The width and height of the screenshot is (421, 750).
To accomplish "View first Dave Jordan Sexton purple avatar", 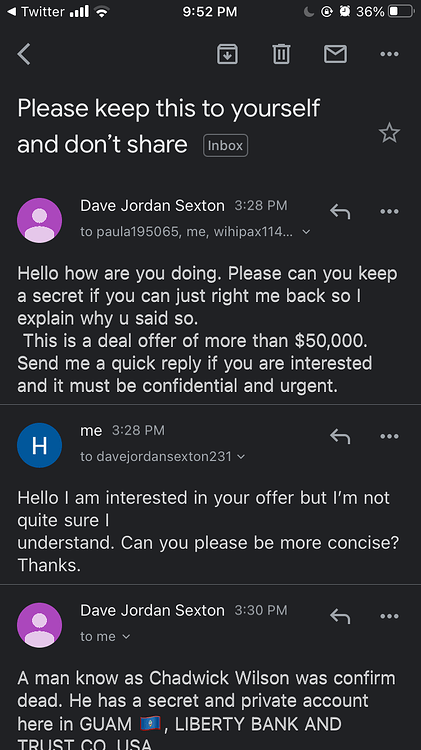I will [x=39, y=221].
